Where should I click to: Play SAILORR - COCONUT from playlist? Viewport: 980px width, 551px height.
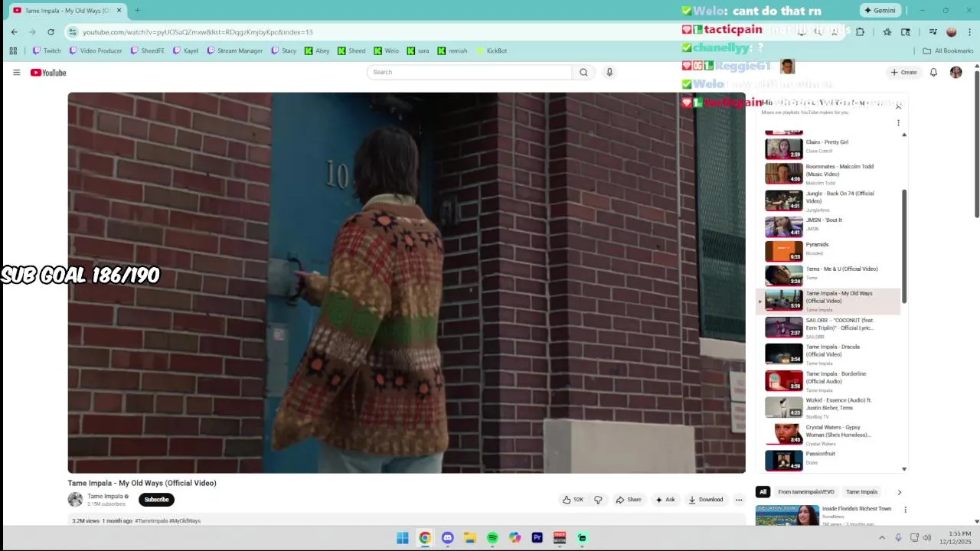coord(828,327)
